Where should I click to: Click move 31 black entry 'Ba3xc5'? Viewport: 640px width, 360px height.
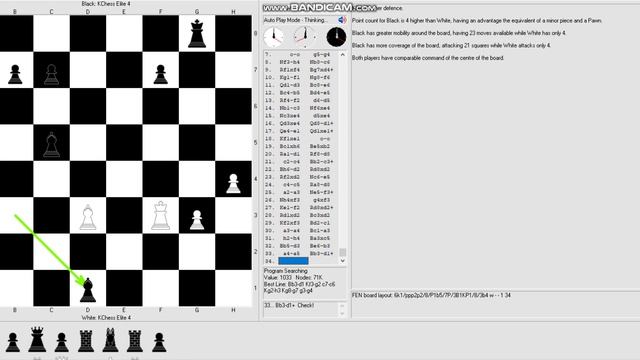click(320, 238)
